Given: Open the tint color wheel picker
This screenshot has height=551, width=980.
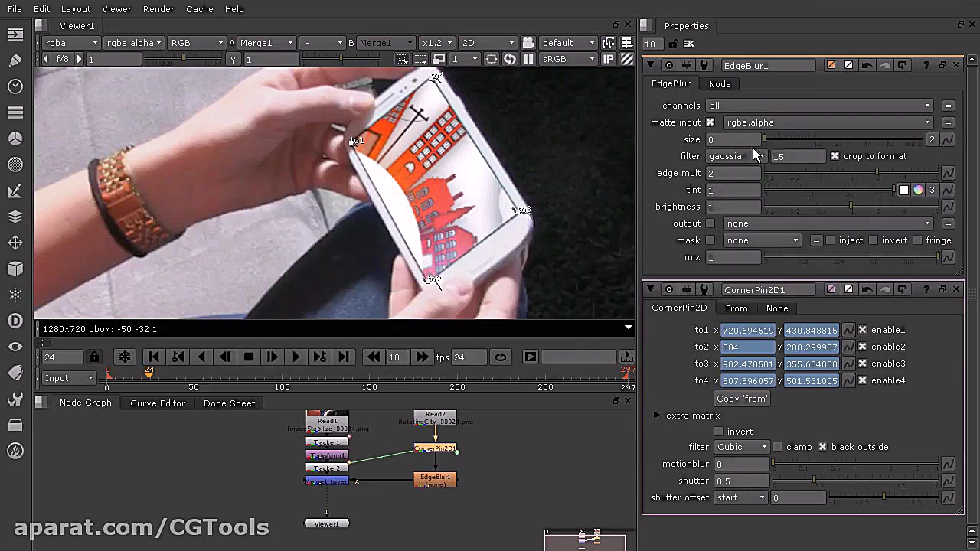Looking at the screenshot, I should [918, 190].
